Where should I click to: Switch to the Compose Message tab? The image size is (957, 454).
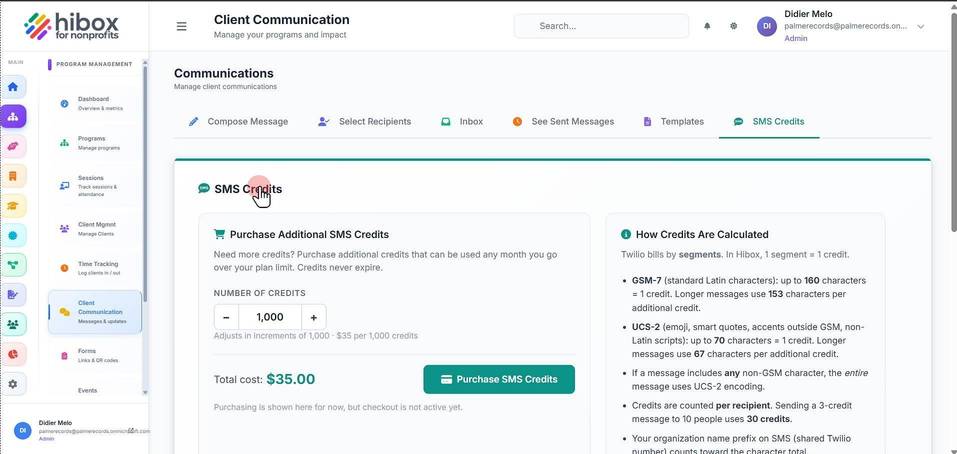(238, 121)
